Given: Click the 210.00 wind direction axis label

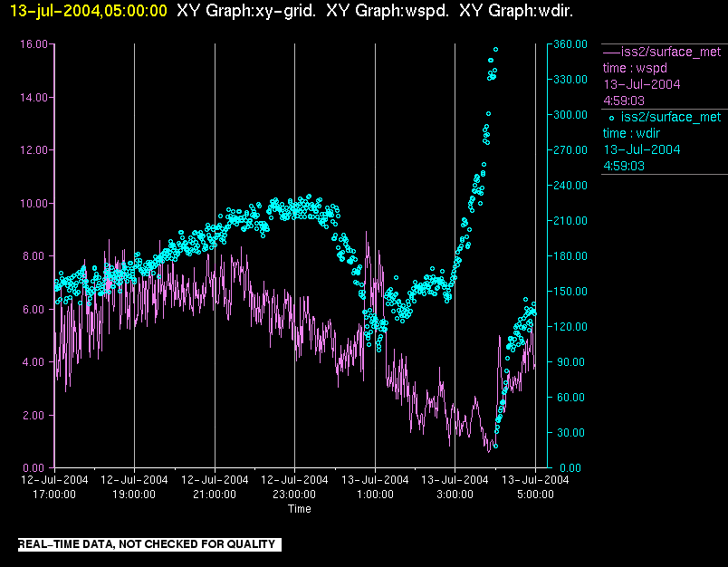Looking at the screenshot, I should [570, 221].
